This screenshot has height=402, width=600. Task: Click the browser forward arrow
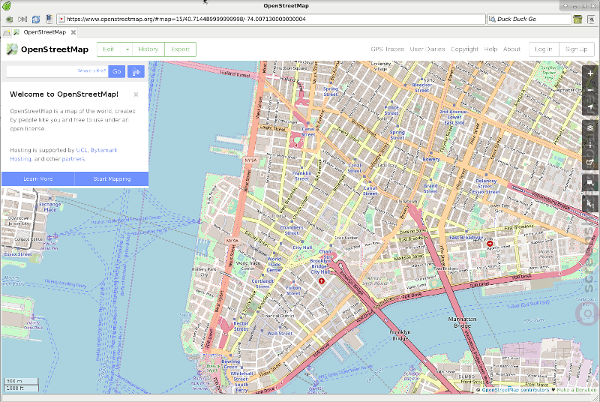23,19
